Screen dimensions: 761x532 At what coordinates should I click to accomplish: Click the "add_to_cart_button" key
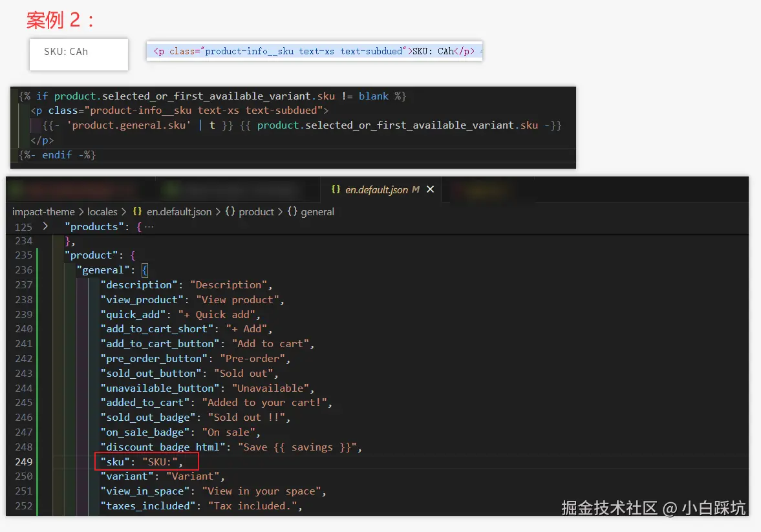160,344
